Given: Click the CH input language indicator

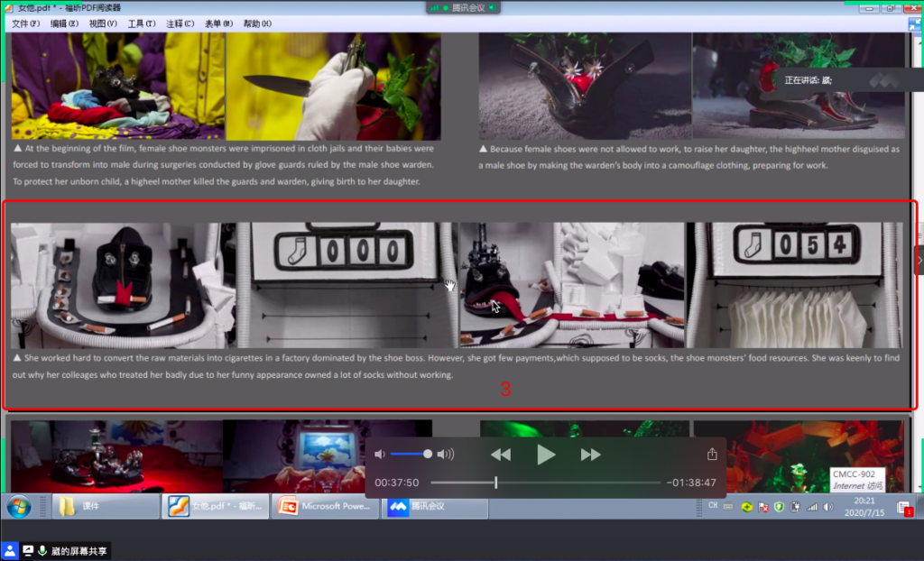Looking at the screenshot, I should click(x=713, y=506).
